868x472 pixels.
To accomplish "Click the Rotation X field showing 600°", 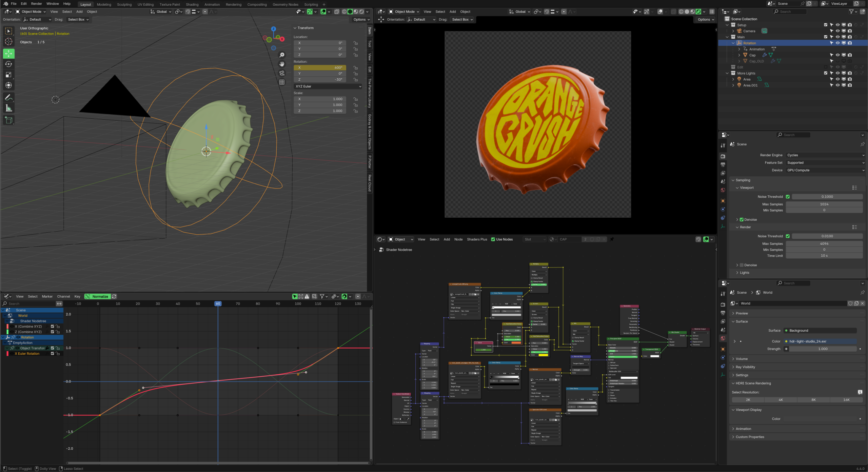I will point(320,67).
